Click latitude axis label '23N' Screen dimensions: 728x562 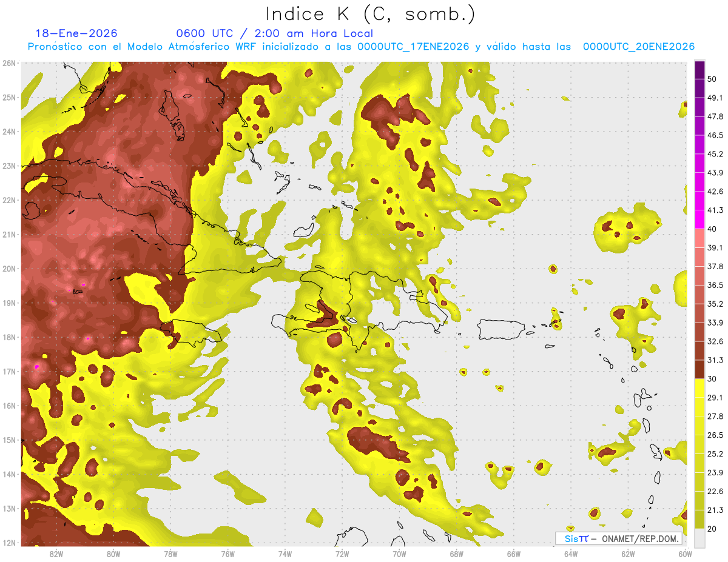(8, 166)
